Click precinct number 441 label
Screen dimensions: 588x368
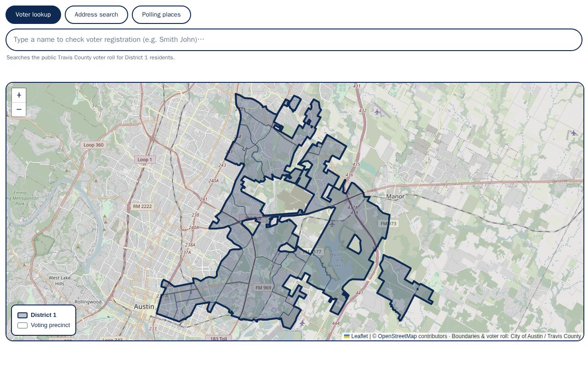[359, 293]
